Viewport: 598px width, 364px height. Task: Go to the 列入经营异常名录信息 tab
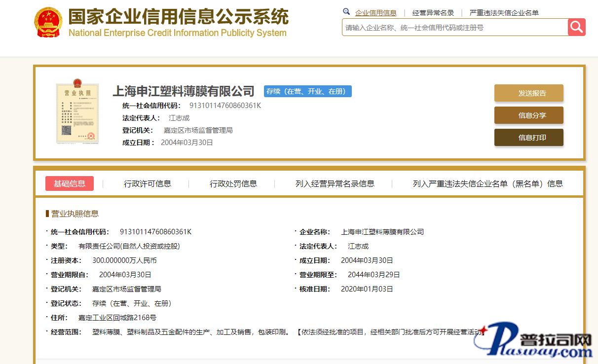335,183
